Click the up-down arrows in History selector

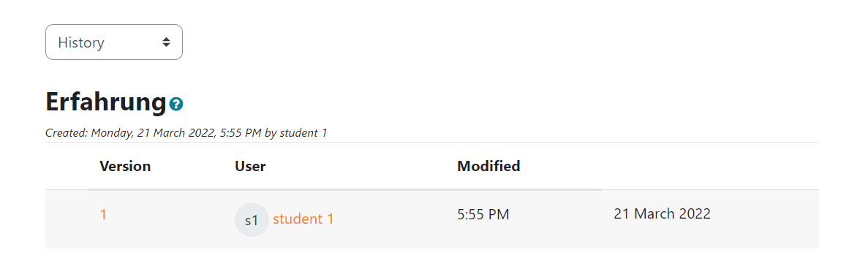pyautogui.click(x=166, y=42)
